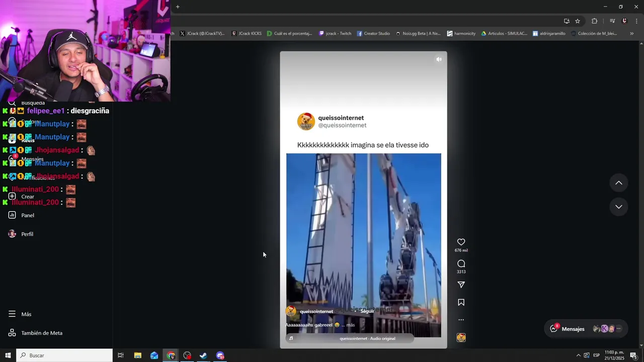
Task: Open queissointernet username under the reel
Action: 316,311
